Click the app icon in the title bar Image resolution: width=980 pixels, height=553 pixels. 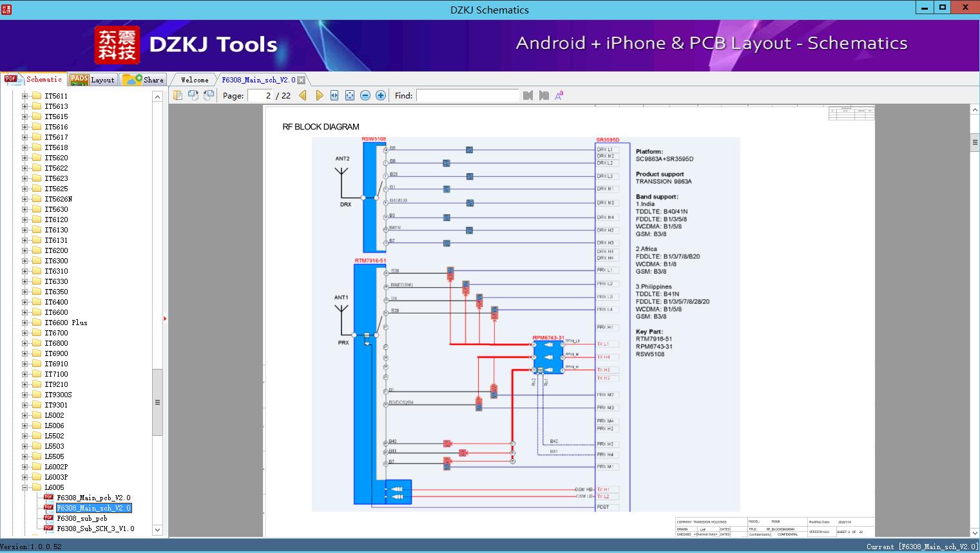click(6, 9)
